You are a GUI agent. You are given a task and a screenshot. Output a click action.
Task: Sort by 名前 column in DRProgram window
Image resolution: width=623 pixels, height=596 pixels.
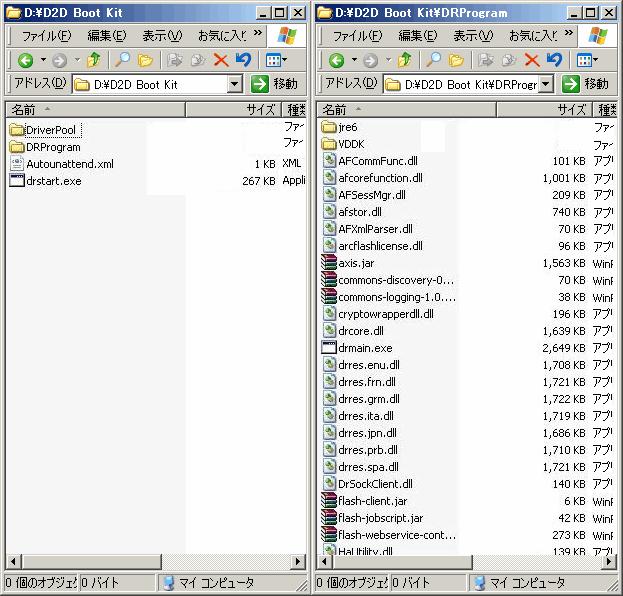click(x=406, y=109)
